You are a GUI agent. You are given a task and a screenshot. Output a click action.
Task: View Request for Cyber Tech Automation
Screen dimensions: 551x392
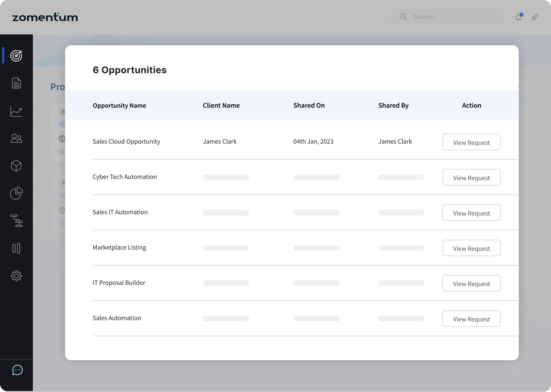point(471,177)
